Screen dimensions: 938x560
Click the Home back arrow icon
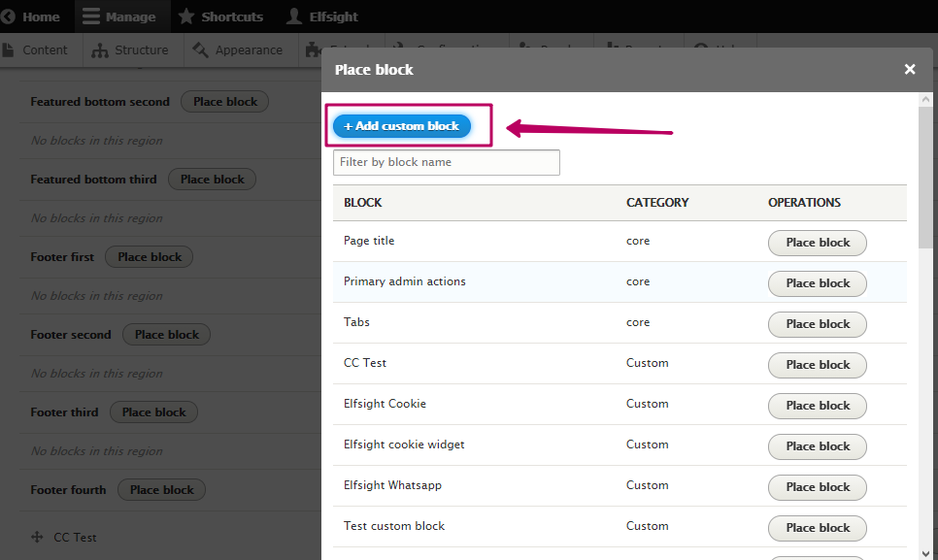(7, 16)
